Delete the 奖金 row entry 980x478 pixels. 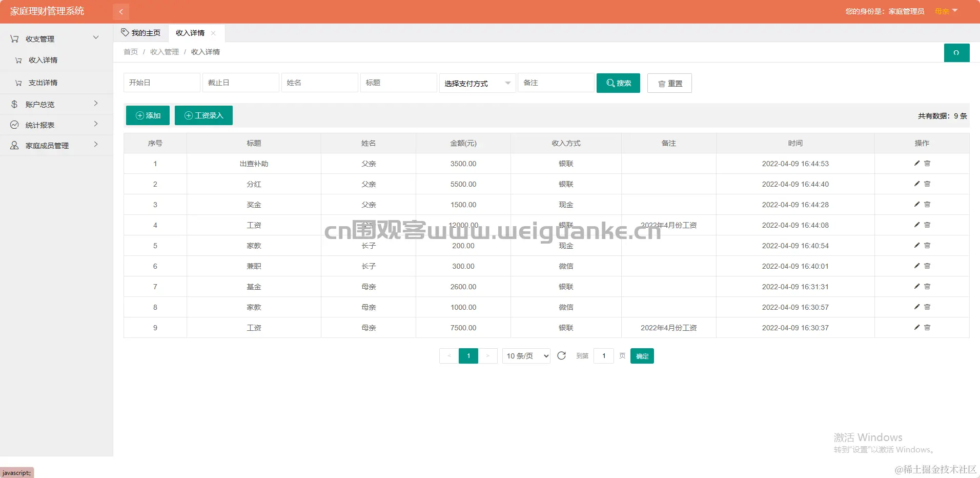tap(927, 204)
